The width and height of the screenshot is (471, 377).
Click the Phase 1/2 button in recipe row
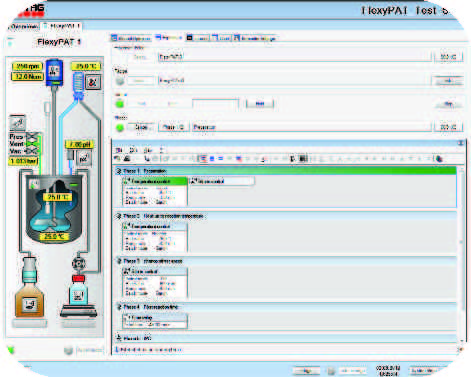coord(173,127)
